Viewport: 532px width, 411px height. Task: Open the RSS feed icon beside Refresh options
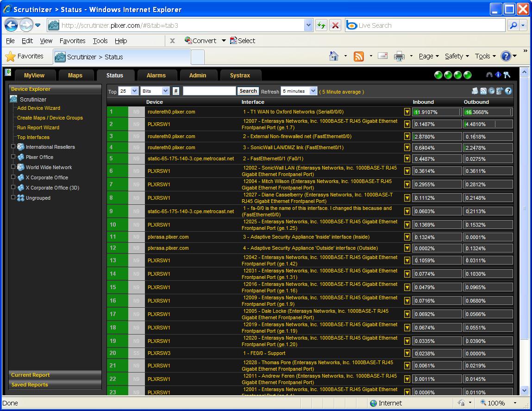pos(483,91)
